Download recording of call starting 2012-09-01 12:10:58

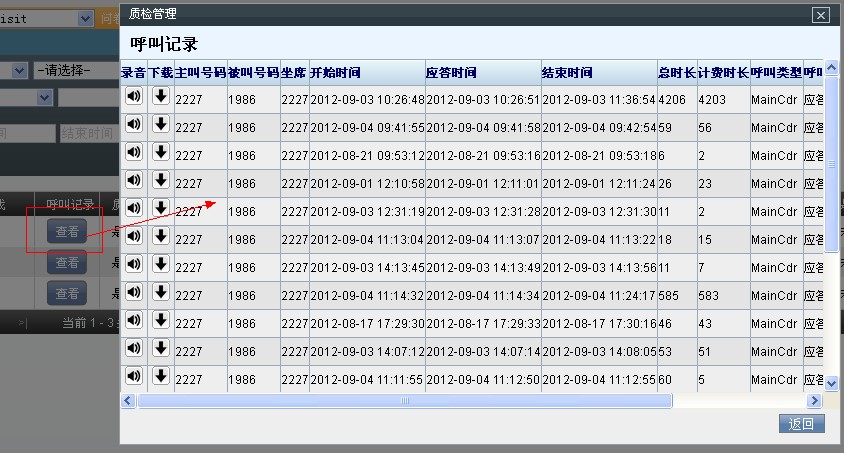coord(160,181)
